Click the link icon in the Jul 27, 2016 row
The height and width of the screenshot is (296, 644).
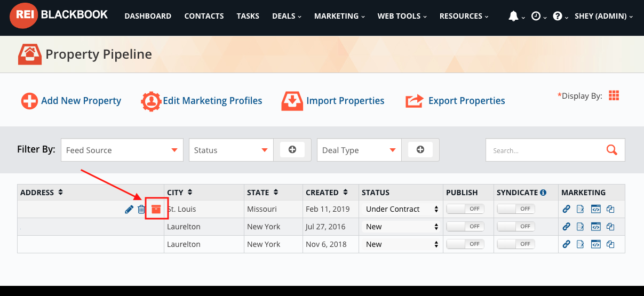[x=567, y=227]
